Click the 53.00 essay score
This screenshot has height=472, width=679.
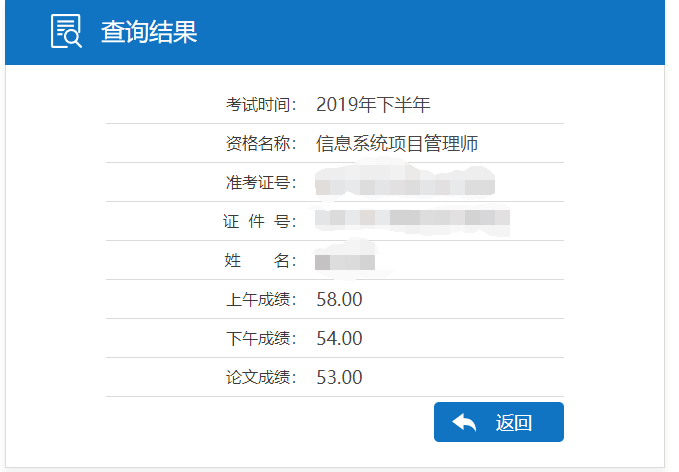point(339,377)
